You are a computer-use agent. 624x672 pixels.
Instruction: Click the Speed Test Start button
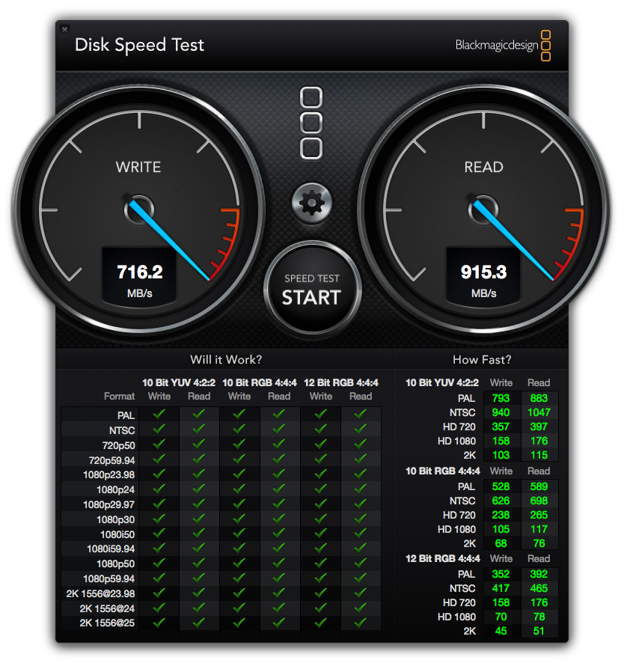point(313,289)
